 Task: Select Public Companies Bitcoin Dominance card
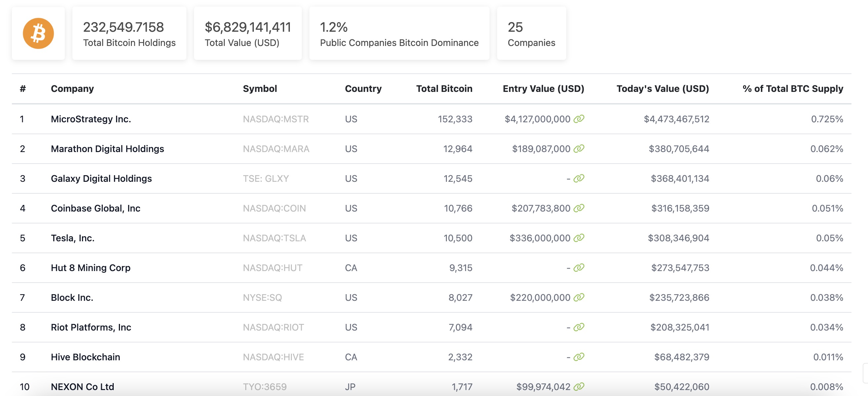point(399,33)
